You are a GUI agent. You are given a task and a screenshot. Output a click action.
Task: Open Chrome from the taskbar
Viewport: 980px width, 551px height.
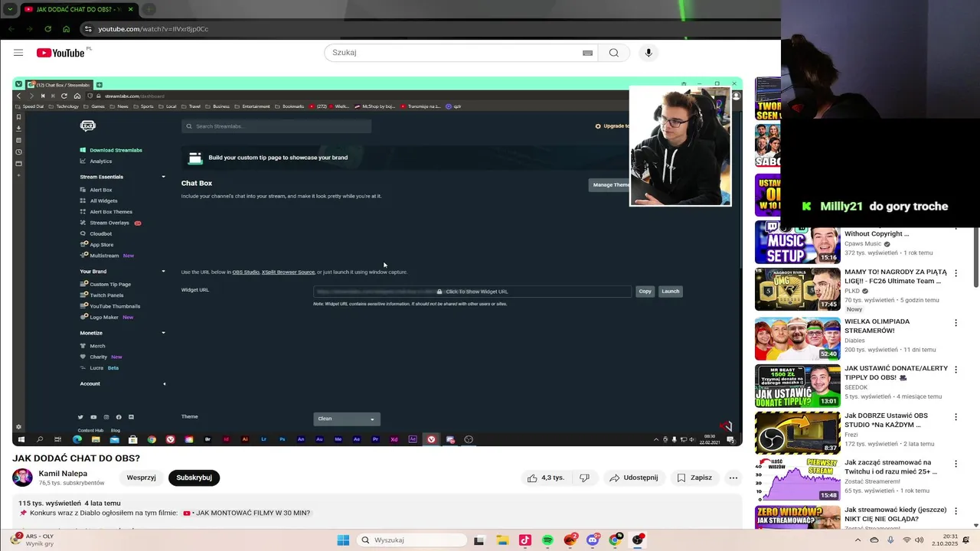[615, 540]
